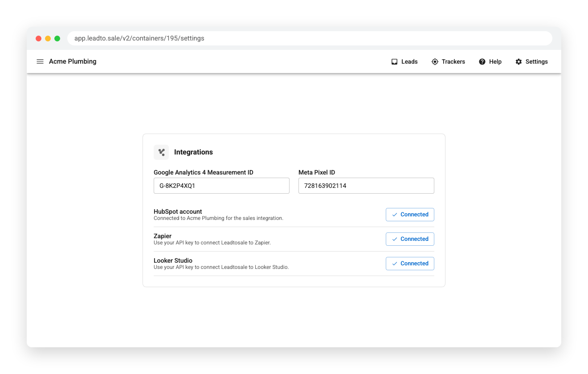Image resolution: width=588 pixels, height=374 pixels.
Task: Click the Integrations section icon
Action: 161,152
